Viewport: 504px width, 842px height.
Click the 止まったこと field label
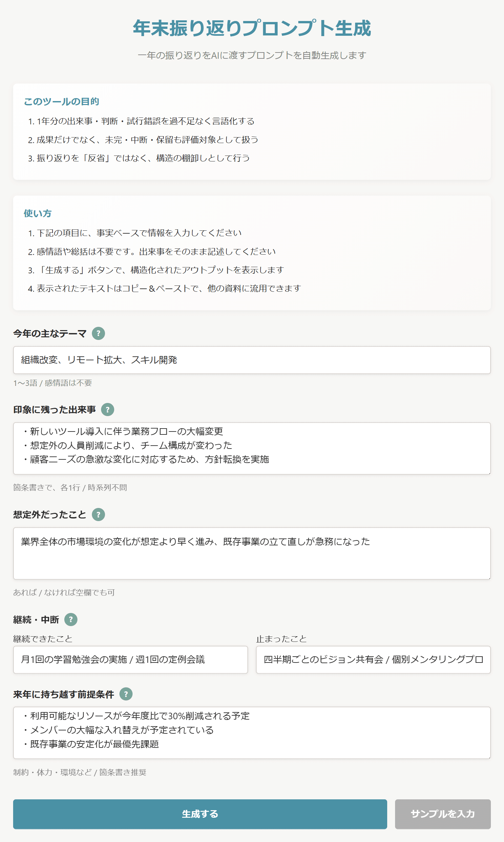(281, 639)
